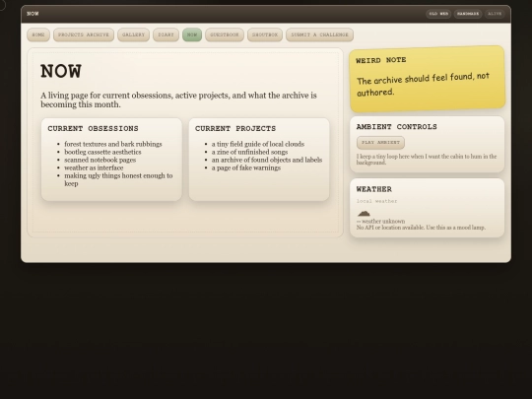Select the green Now tab
Viewport: 532px width, 399px height.
click(x=192, y=34)
